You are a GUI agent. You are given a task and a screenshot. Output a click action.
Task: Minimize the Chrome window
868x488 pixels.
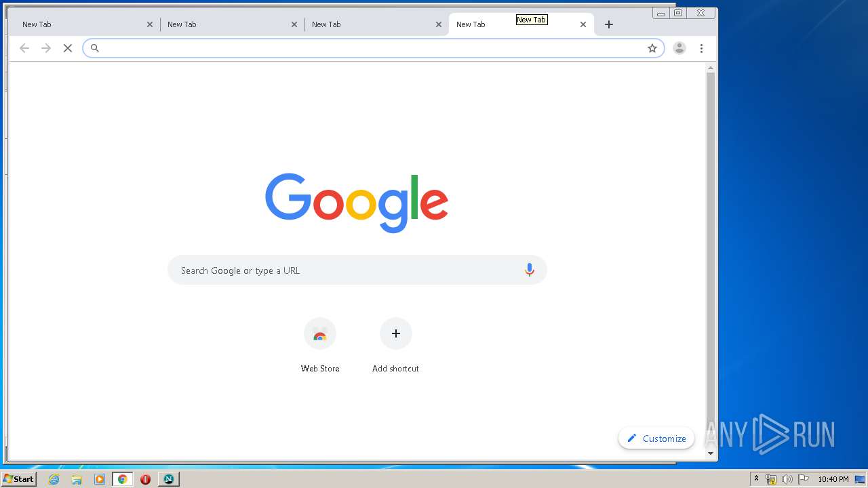[x=661, y=13]
